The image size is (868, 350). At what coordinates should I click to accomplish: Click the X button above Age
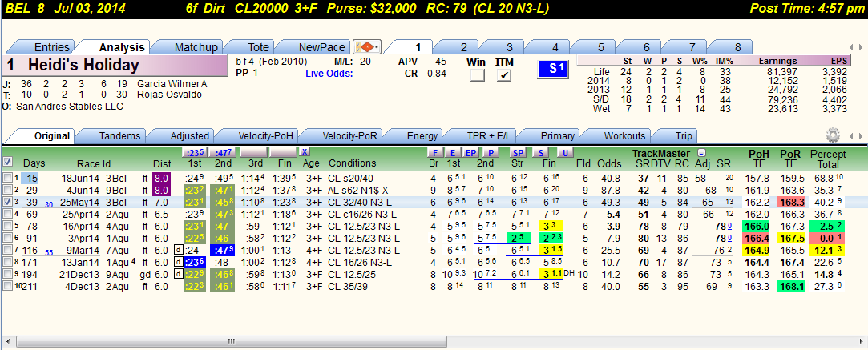[x=304, y=151]
